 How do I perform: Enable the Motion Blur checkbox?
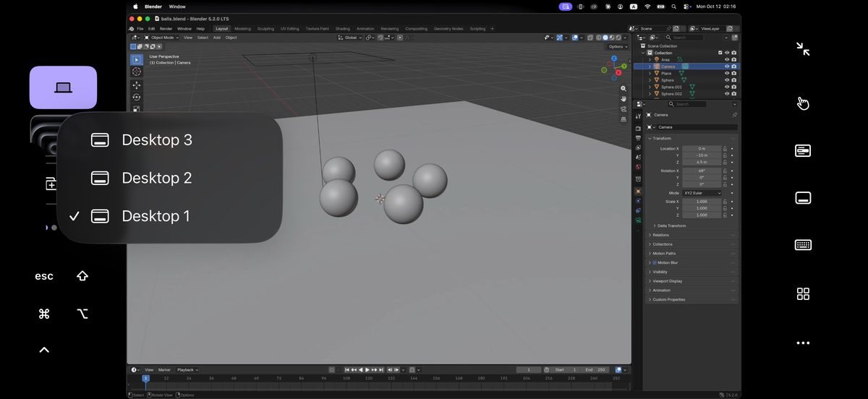(655, 262)
